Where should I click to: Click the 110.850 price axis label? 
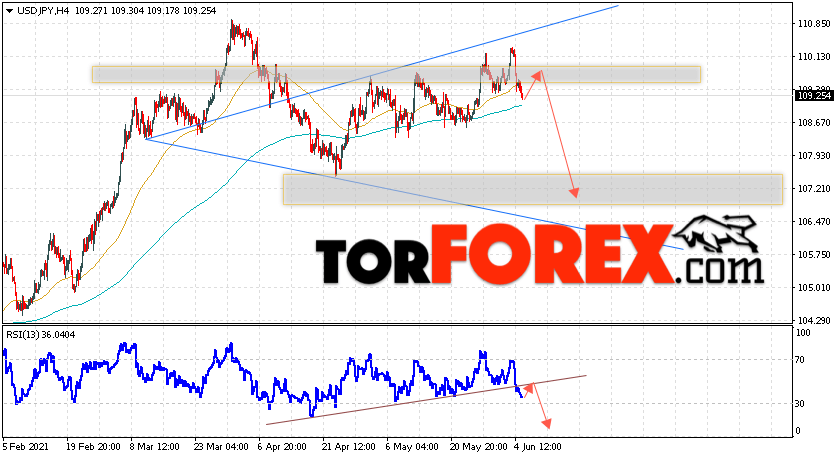coord(813,24)
